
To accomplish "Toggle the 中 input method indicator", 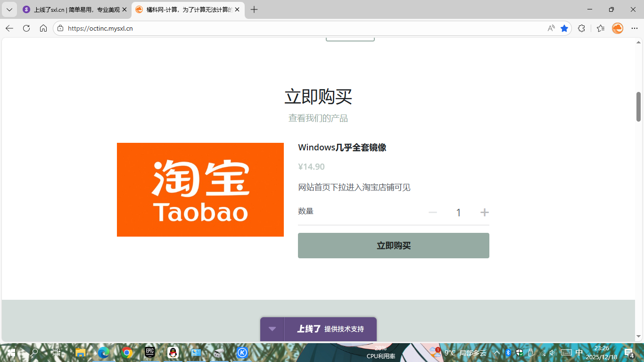I will [x=579, y=353].
